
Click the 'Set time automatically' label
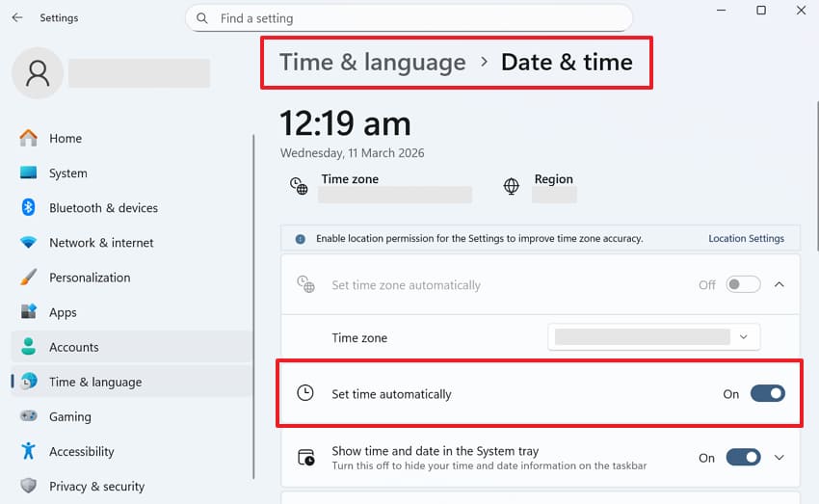(x=391, y=394)
